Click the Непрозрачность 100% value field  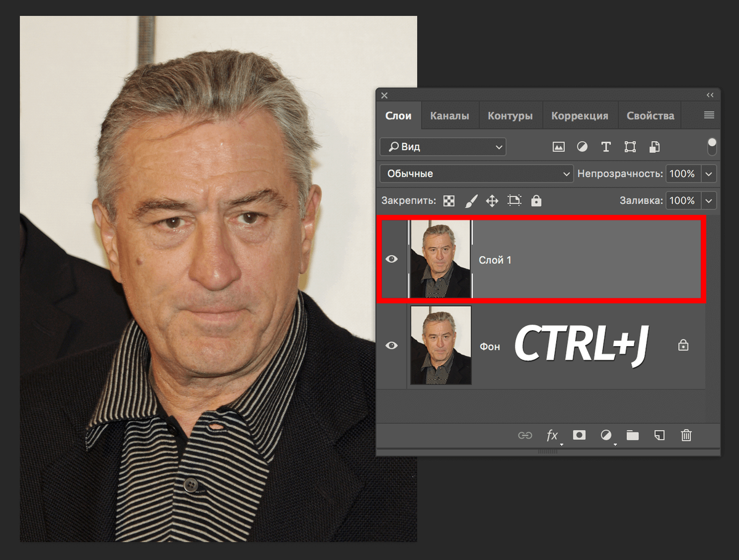(x=683, y=174)
